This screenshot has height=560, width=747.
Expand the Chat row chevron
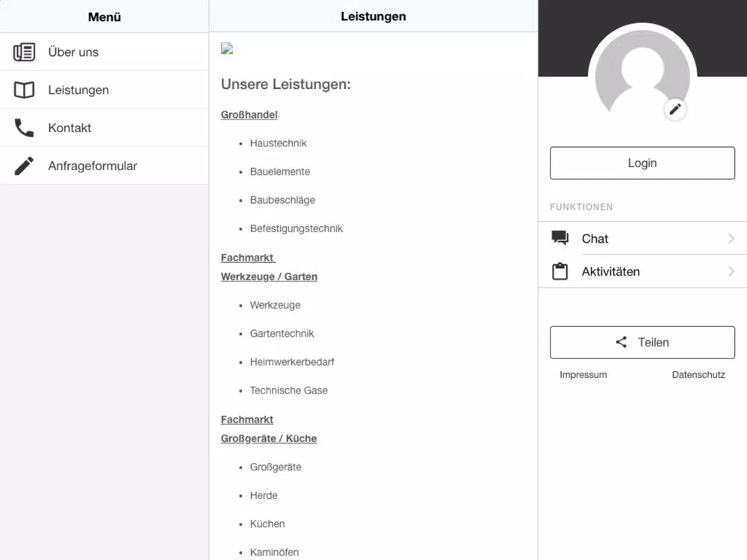(x=731, y=239)
